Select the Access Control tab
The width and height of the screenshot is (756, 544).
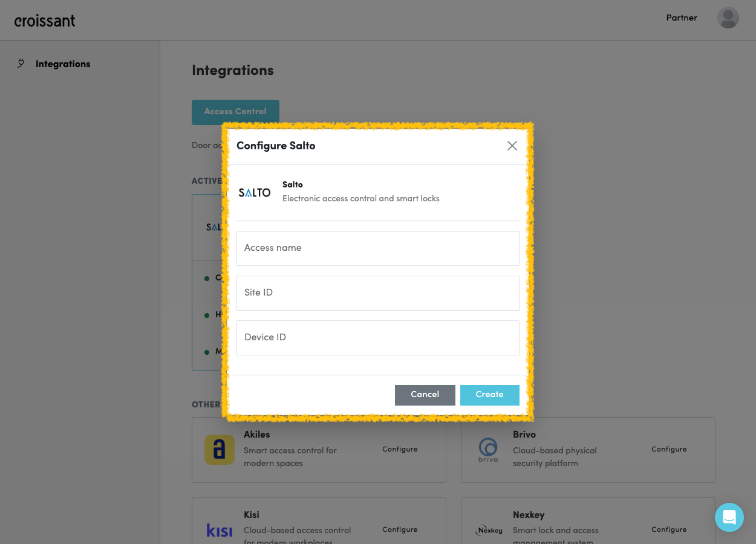tap(235, 112)
